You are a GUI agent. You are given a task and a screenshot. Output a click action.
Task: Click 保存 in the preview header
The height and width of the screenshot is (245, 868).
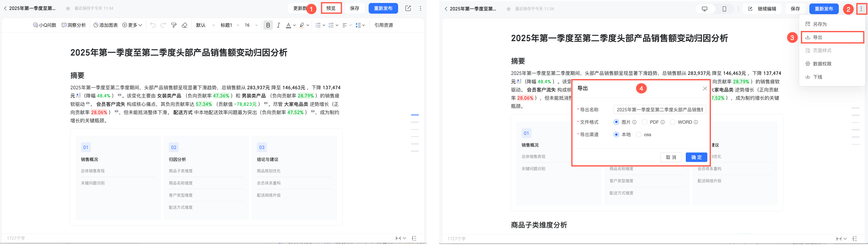coord(795,9)
